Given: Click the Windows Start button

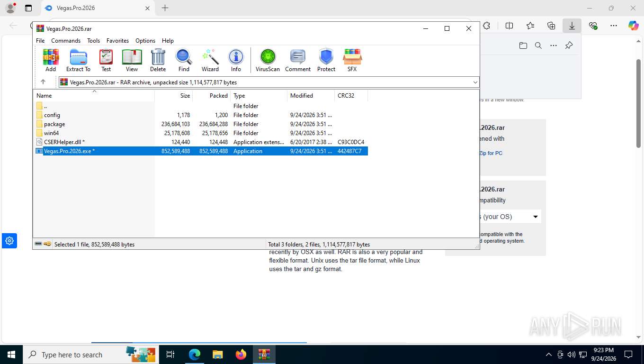Looking at the screenshot, I should pyautogui.click(x=11, y=355).
